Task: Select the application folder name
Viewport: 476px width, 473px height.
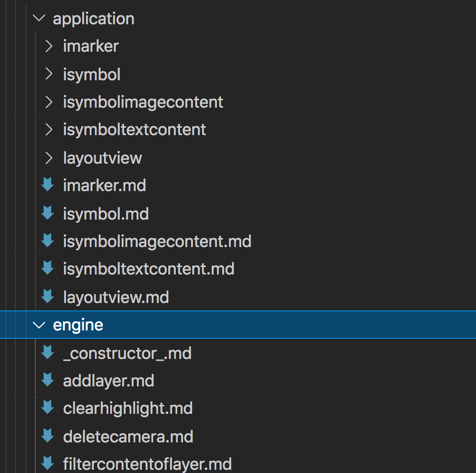Action: tap(93, 20)
